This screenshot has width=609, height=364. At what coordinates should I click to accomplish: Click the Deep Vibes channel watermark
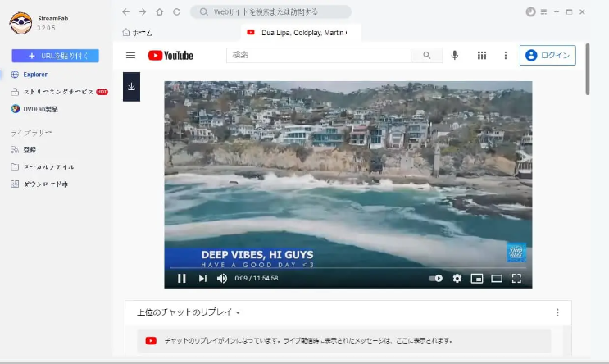516,253
